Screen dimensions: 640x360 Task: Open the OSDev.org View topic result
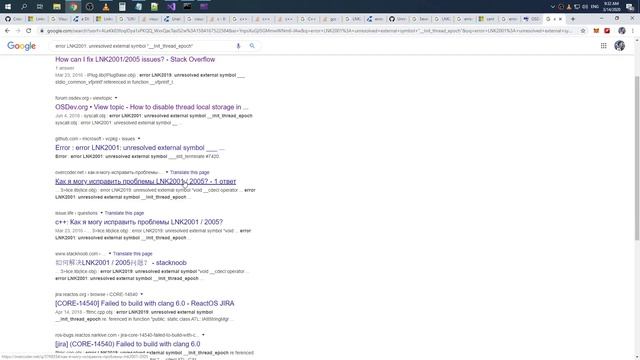coord(151,107)
